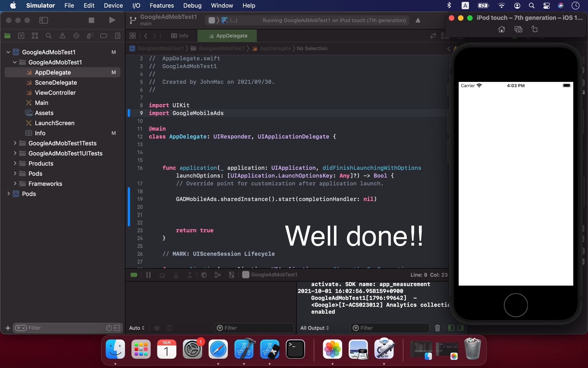Open the Report navigator
This screenshot has width=588, height=368.
click(x=118, y=36)
